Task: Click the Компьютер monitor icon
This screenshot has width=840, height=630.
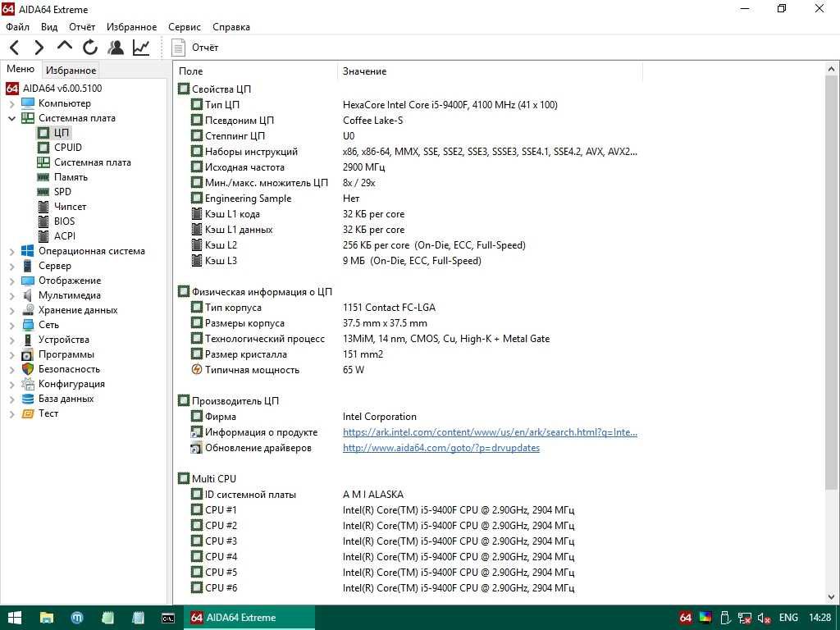Action: click(x=28, y=103)
